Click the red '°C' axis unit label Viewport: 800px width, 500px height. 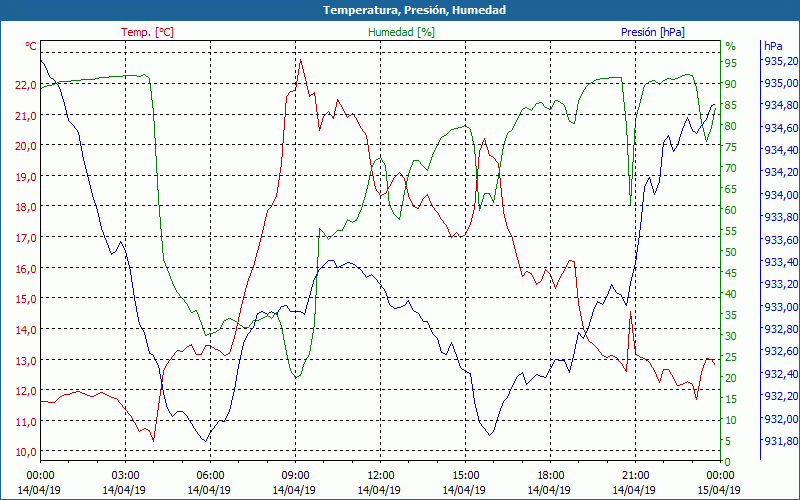point(31,46)
